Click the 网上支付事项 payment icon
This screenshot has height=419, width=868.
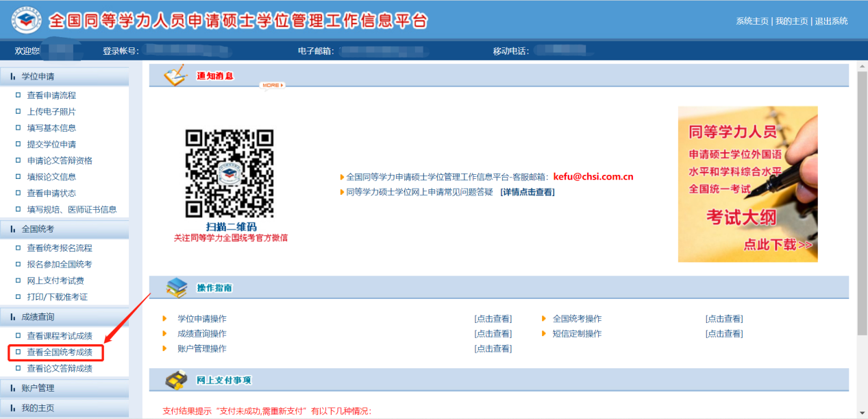[177, 379]
